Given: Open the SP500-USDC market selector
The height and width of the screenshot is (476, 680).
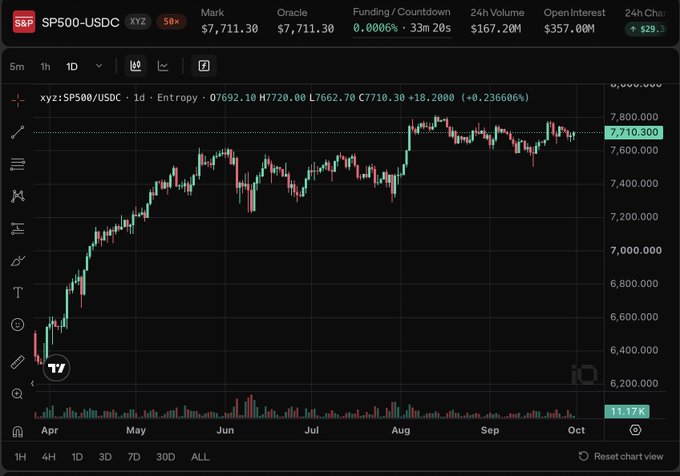Looking at the screenshot, I should 80,22.
